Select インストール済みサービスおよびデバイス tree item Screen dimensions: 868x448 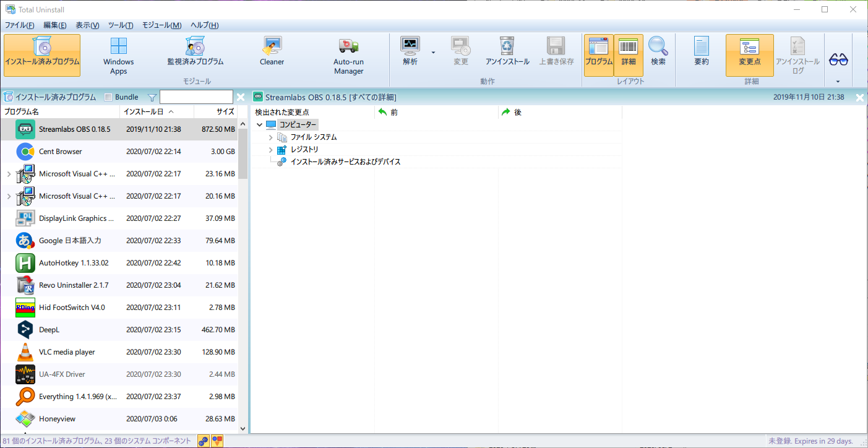pos(345,162)
